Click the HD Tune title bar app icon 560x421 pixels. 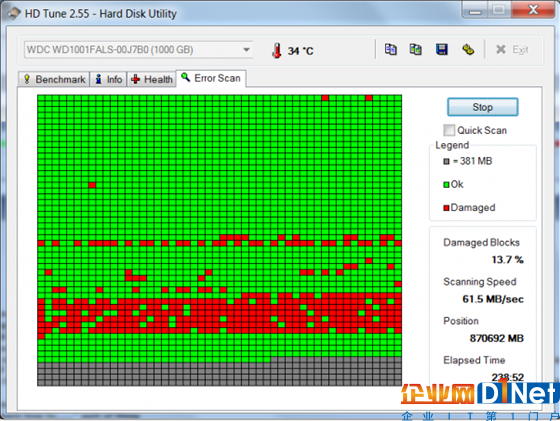click(14, 14)
